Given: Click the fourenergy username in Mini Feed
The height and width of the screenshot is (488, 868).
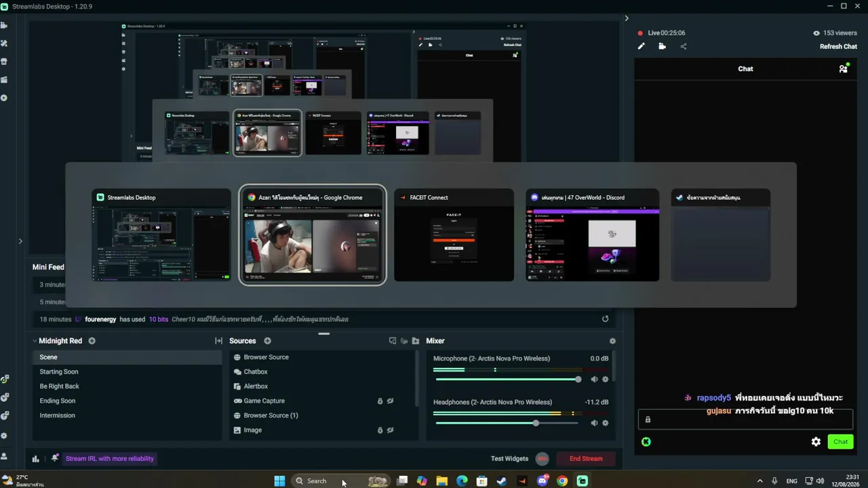Looking at the screenshot, I should coord(100,319).
